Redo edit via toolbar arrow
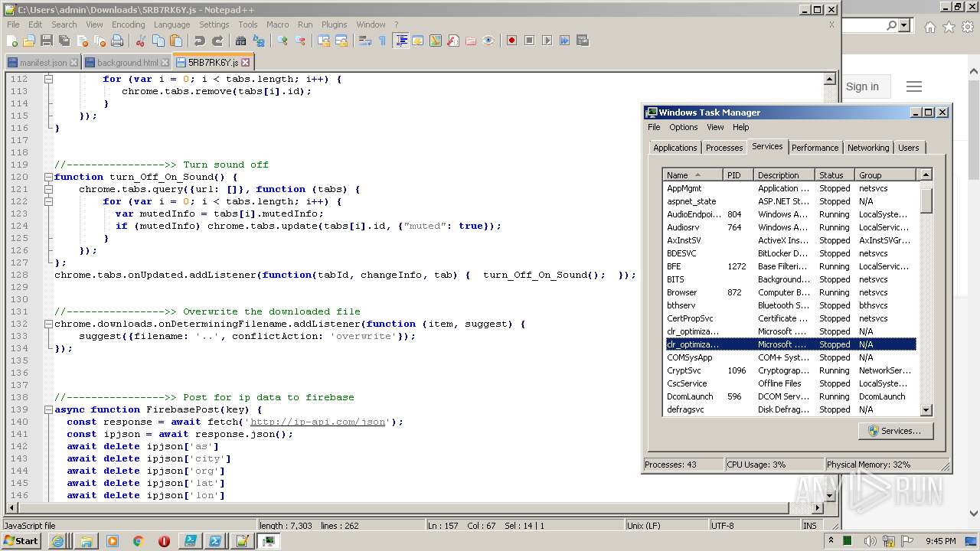980x551 pixels. [217, 41]
